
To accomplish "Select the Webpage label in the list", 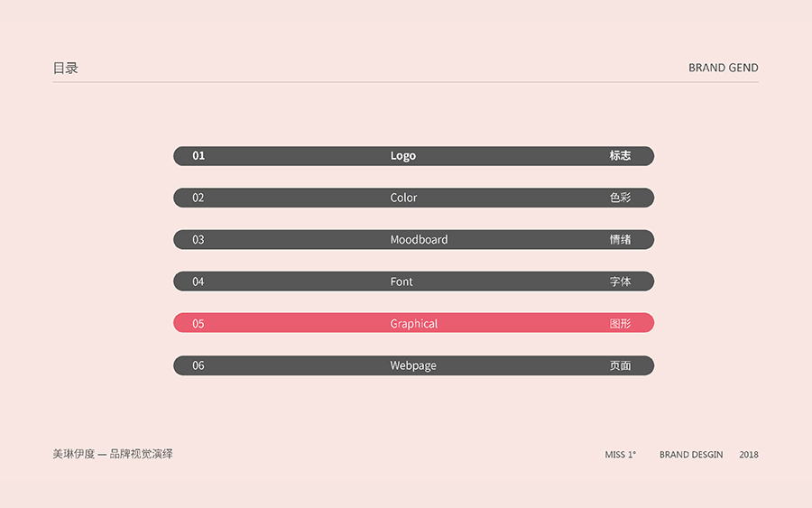I will [x=413, y=365].
